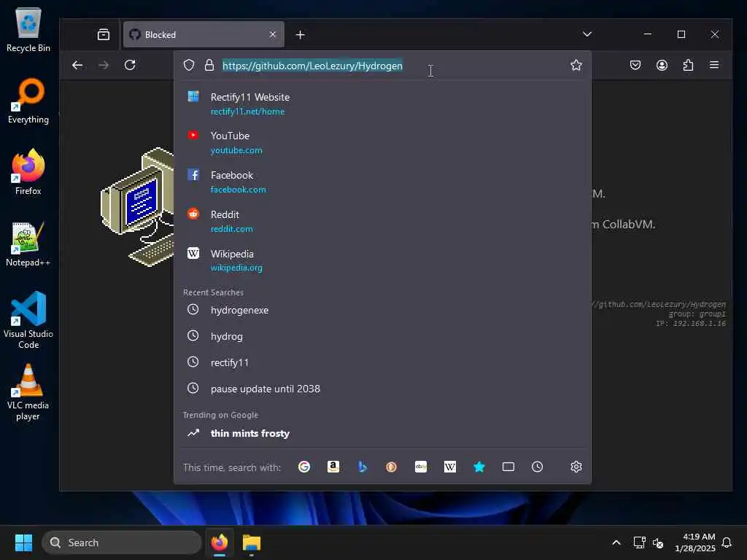Open Firefox desktop shortcut
Image resolution: width=747 pixels, height=560 pixels.
(28, 172)
